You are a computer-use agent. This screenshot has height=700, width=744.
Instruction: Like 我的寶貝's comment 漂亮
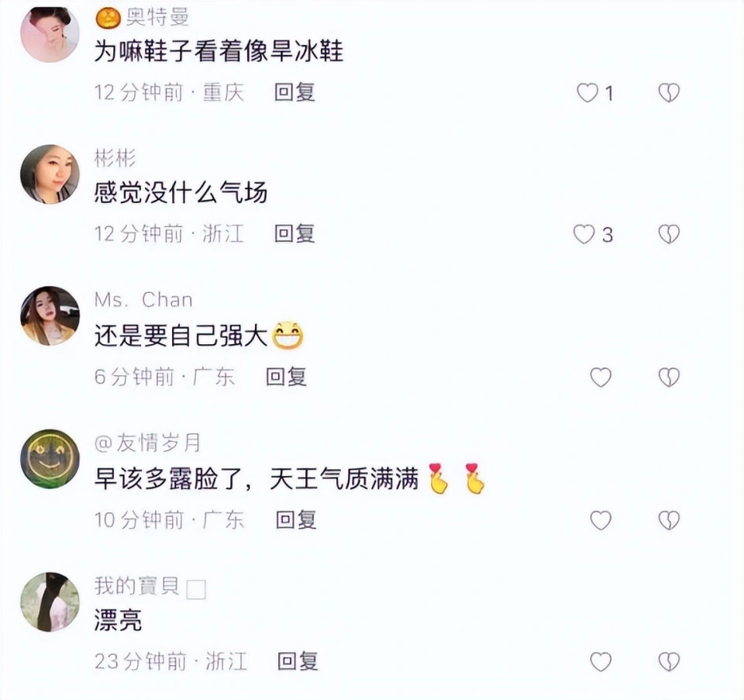tap(601, 661)
